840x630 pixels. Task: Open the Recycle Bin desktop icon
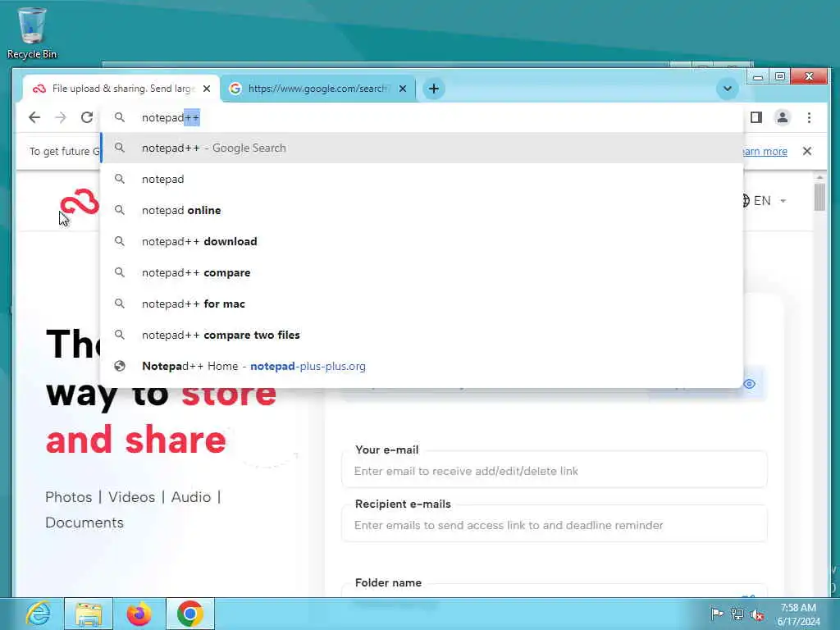[32, 33]
